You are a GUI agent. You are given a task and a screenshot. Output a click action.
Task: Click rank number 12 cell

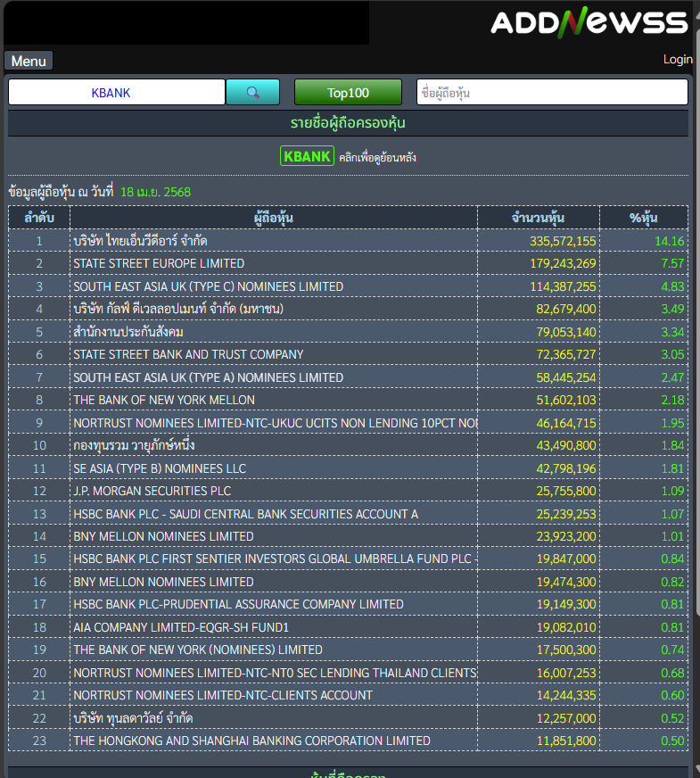[39, 491]
